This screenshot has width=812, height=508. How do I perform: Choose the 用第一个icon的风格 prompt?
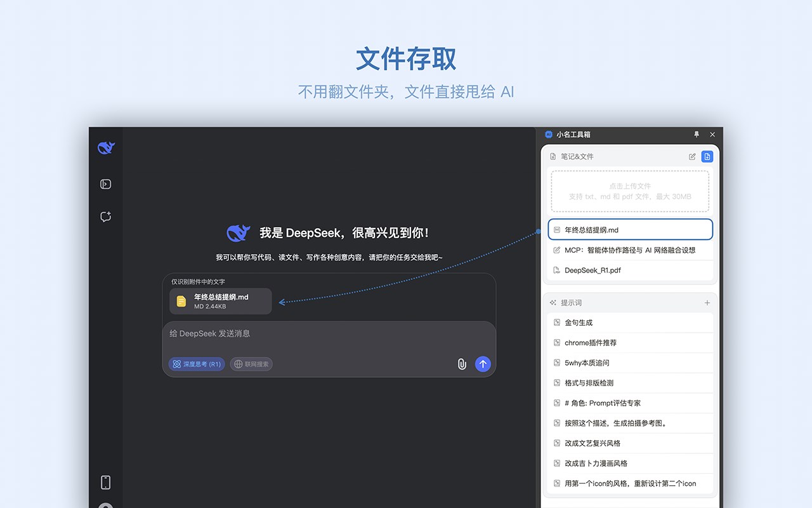pyautogui.click(x=630, y=483)
